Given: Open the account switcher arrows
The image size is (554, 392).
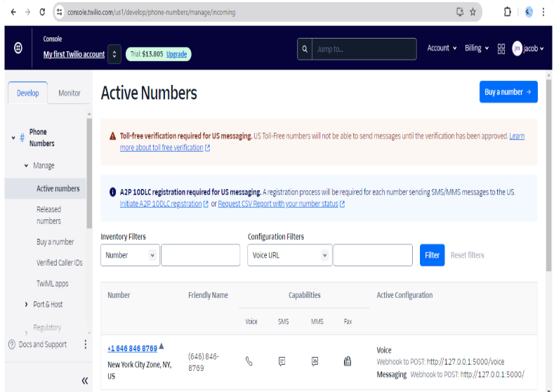Looking at the screenshot, I should pyautogui.click(x=115, y=54).
